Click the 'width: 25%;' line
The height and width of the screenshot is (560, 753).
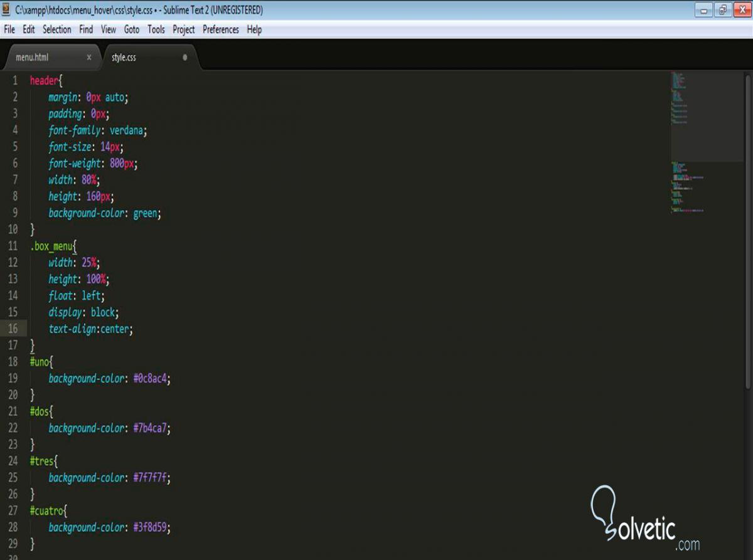(74, 263)
